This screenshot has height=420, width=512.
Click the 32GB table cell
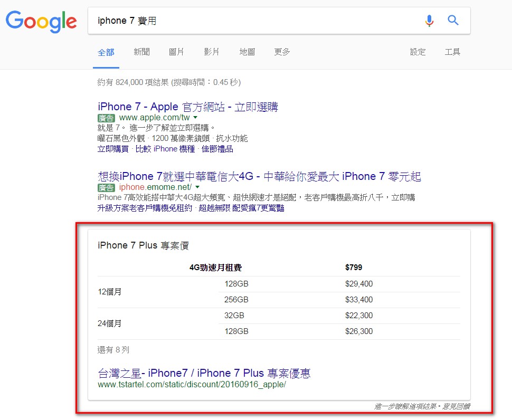[234, 316]
